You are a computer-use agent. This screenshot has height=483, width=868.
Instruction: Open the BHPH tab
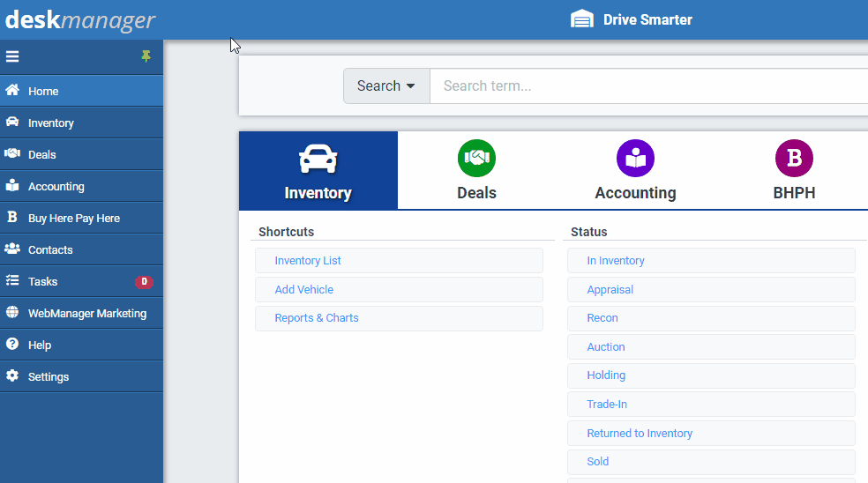click(794, 171)
